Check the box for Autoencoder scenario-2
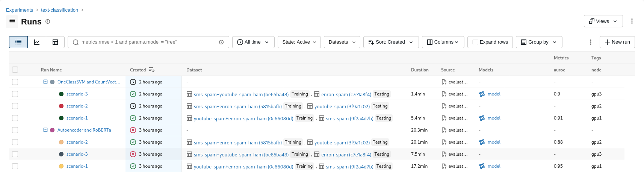The height and width of the screenshot is (188, 644). click(15, 142)
